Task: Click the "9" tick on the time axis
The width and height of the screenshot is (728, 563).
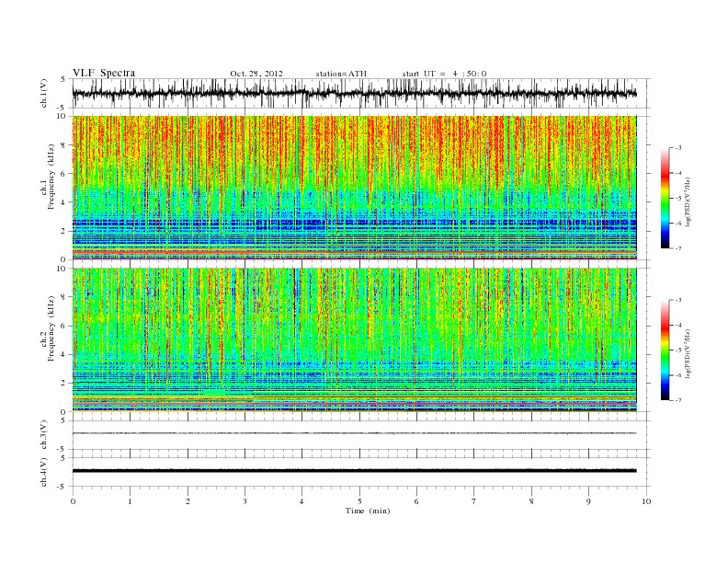Action: click(588, 501)
